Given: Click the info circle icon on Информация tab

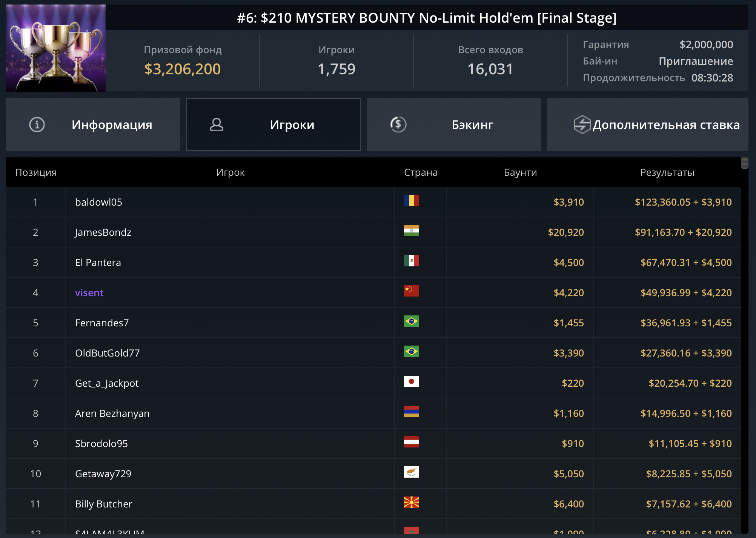Looking at the screenshot, I should [37, 125].
